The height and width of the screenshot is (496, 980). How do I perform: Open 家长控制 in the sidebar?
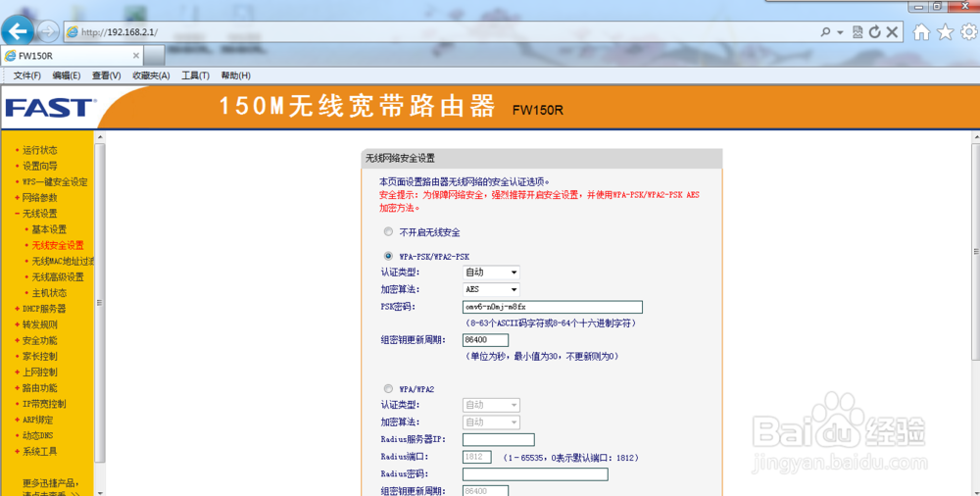40,356
